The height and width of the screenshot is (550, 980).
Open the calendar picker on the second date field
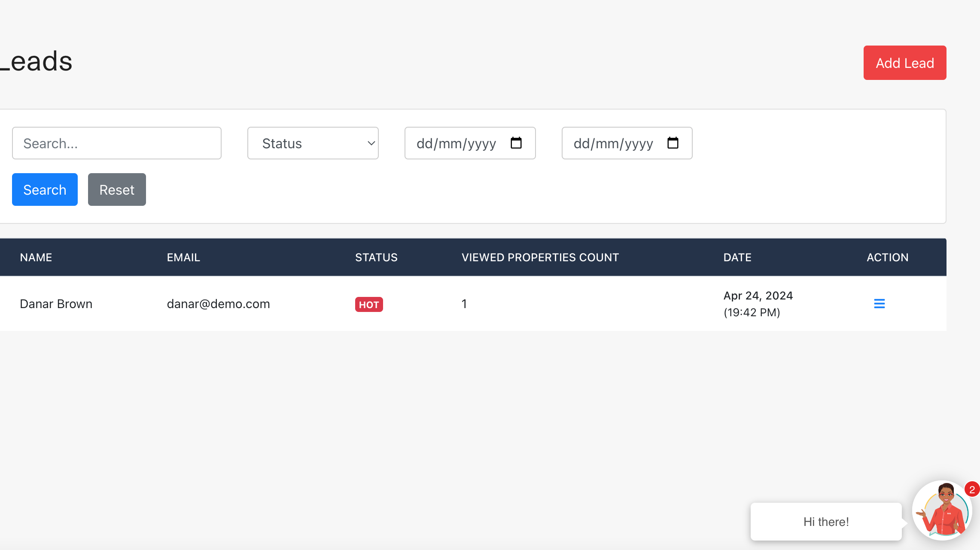(673, 143)
